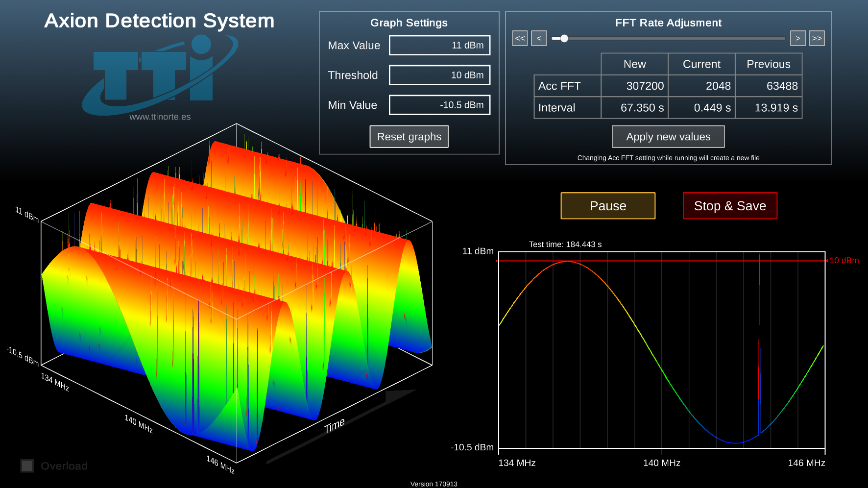This screenshot has width=868, height=488.
Task: Edit the Threshold field showing 10 dBm
Action: [x=440, y=75]
